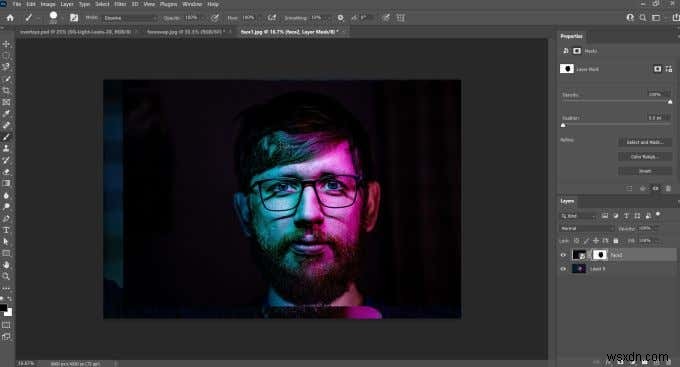Select the Horizontal Type tool
Screen dimensions: 680x367
point(6,230)
